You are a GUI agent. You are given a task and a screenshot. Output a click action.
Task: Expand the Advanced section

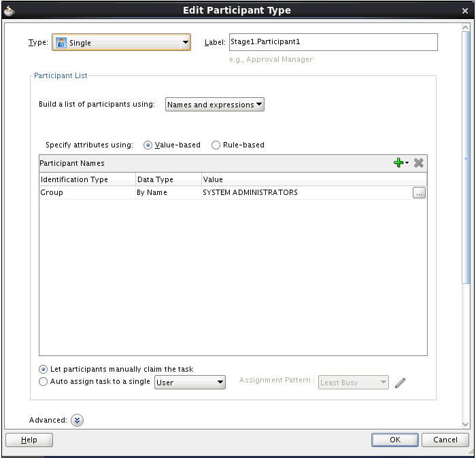(x=77, y=420)
